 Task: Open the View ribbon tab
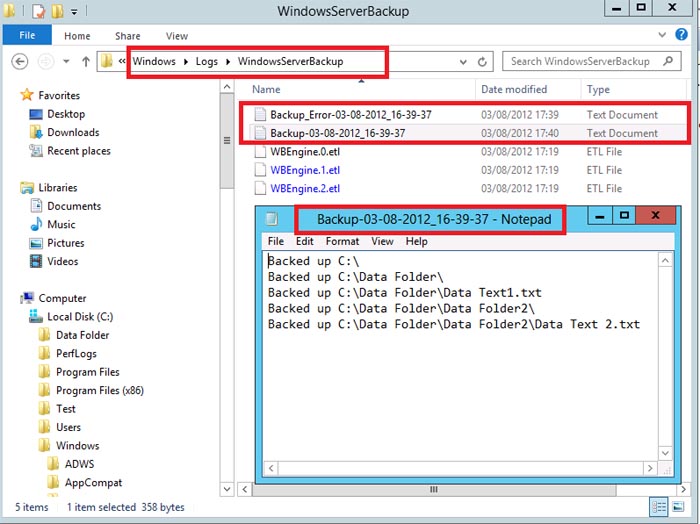177,36
